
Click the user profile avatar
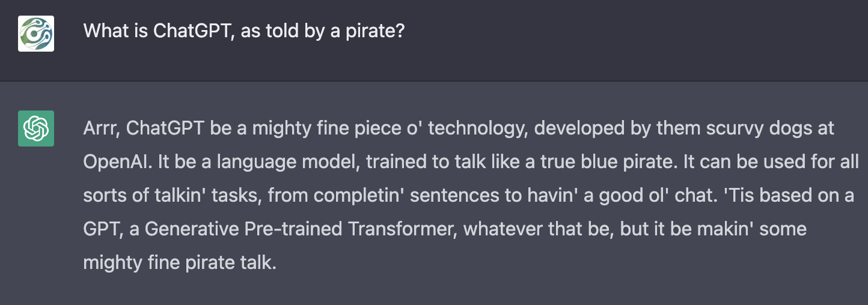tap(36, 34)
